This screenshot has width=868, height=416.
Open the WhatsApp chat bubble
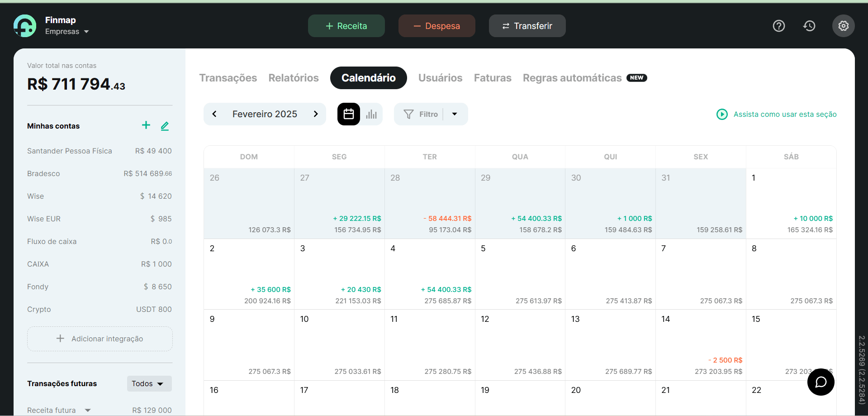click(x=821, y=382)
